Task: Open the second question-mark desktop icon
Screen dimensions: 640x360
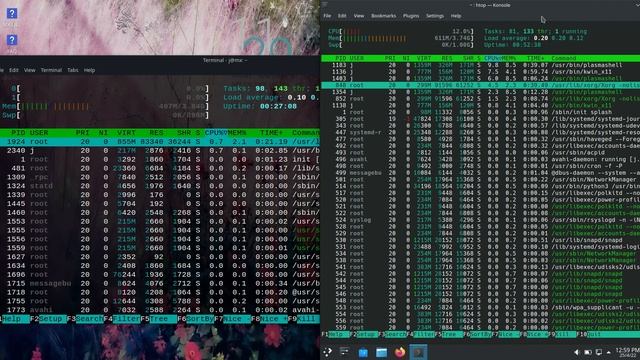Action: (12, 40)
